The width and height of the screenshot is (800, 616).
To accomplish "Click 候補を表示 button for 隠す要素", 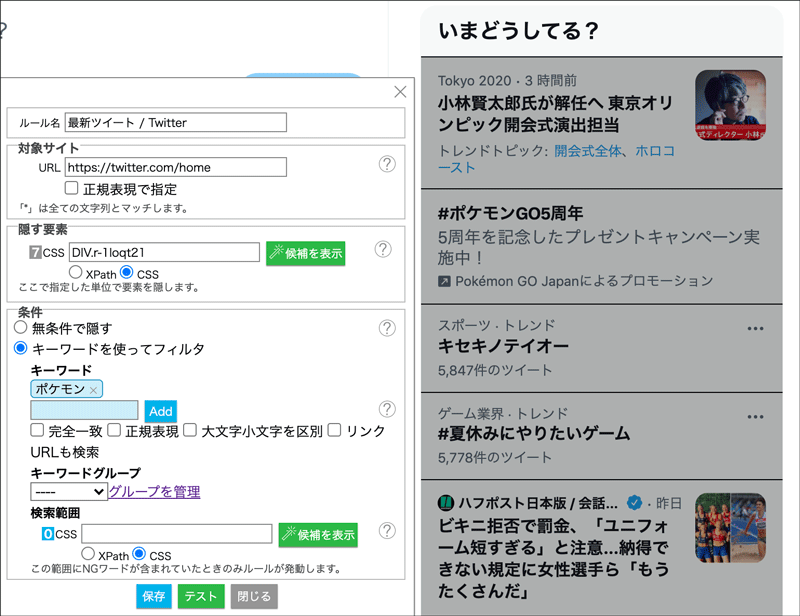I will (x=306, y=253).
